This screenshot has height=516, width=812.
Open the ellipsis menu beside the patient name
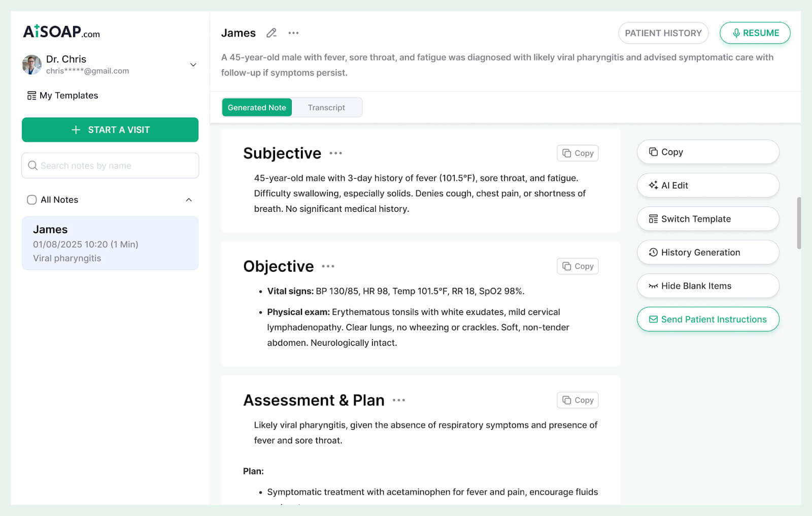(x=293, y=33)
